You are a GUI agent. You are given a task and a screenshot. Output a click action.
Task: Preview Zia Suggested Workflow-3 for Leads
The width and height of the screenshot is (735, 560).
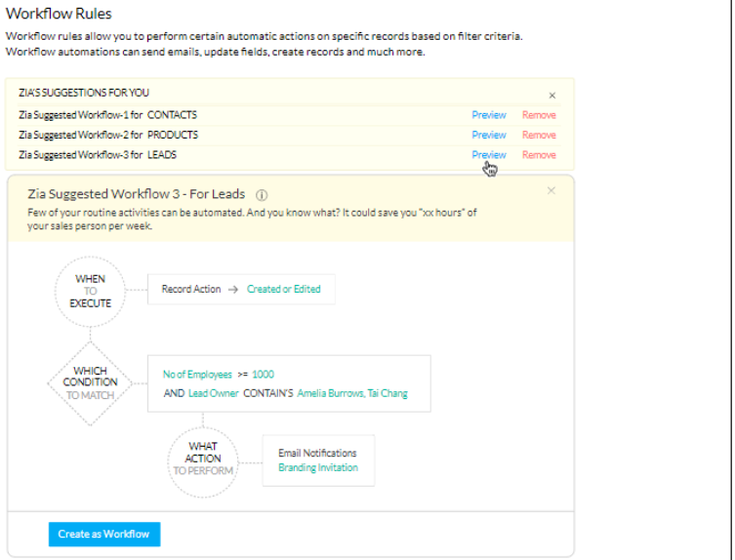tap(488, 155)
